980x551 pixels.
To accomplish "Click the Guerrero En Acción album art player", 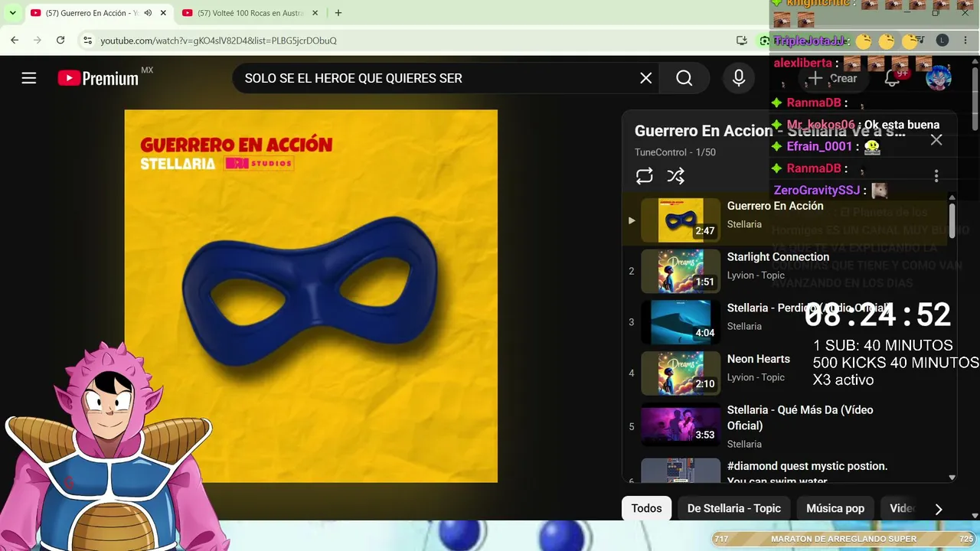I will (311, 296).
